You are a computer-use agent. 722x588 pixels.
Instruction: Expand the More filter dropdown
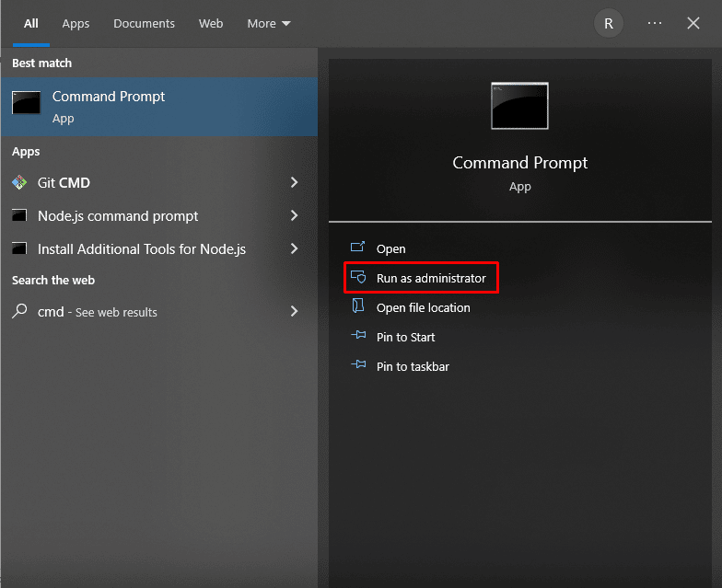tap(269, 24)
